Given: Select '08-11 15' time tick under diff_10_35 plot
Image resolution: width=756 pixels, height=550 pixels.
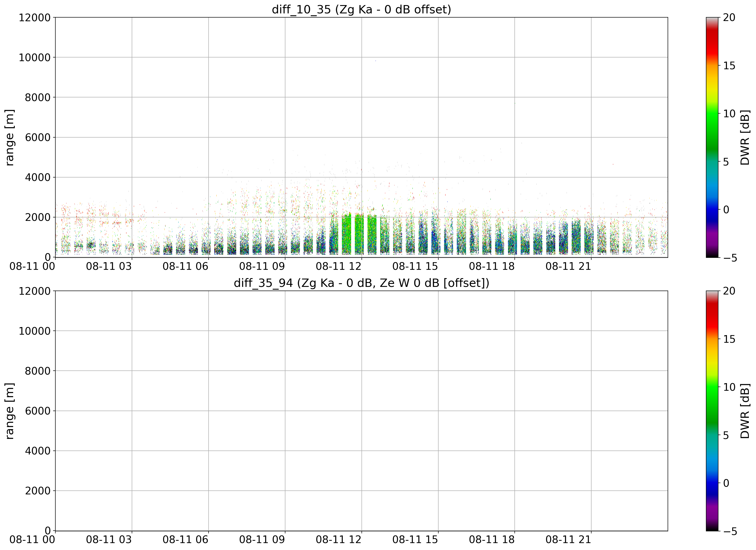Looking at the screenshot, I should [415, 267].
